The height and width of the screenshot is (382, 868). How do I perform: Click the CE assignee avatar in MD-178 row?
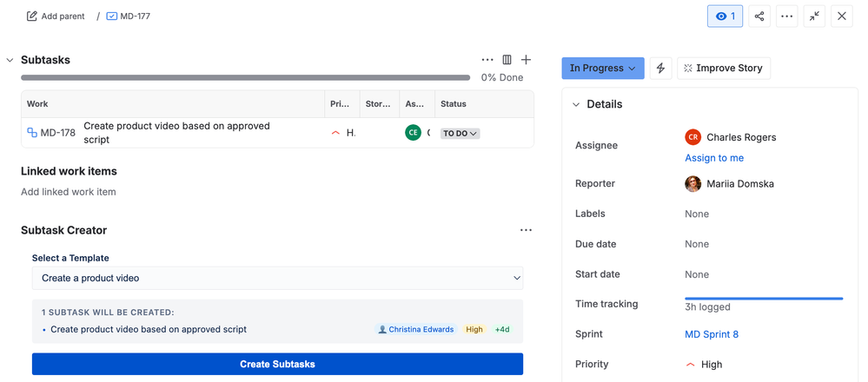tap(413, 133)
